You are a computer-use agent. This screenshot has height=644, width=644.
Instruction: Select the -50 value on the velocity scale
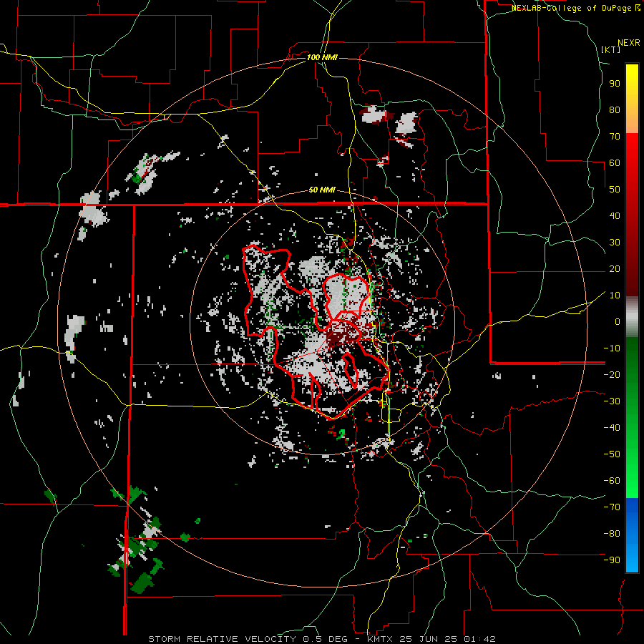pos(612,454)
